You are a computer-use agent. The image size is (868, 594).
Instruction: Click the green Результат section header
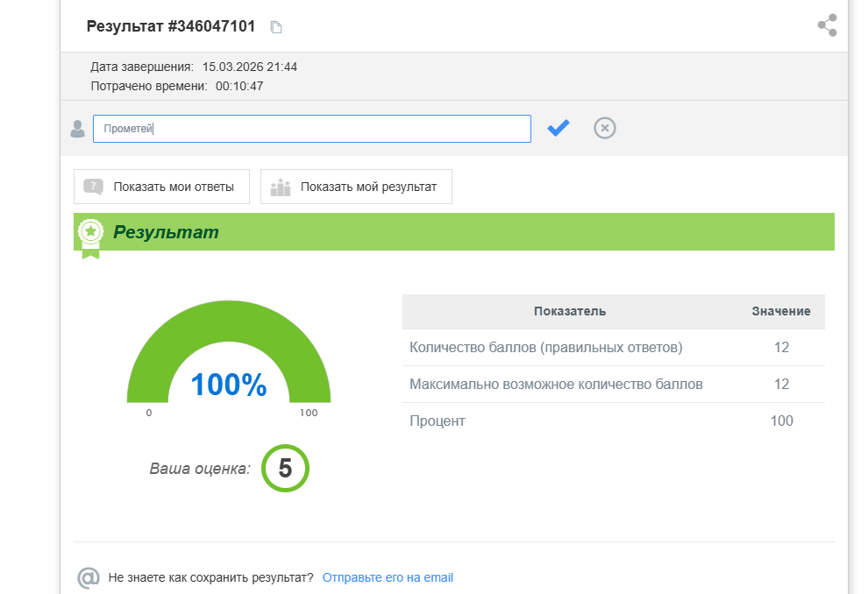pos(454,232)
